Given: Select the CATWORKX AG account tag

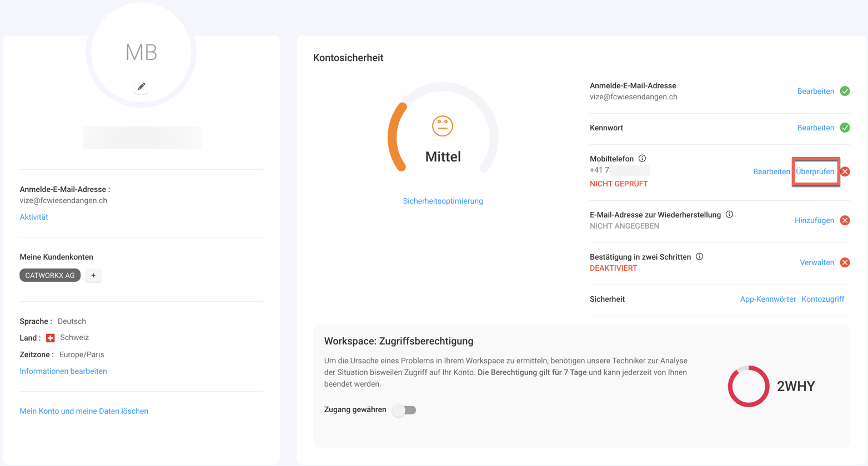Looking at the screenshot, I should pos(50,275).
